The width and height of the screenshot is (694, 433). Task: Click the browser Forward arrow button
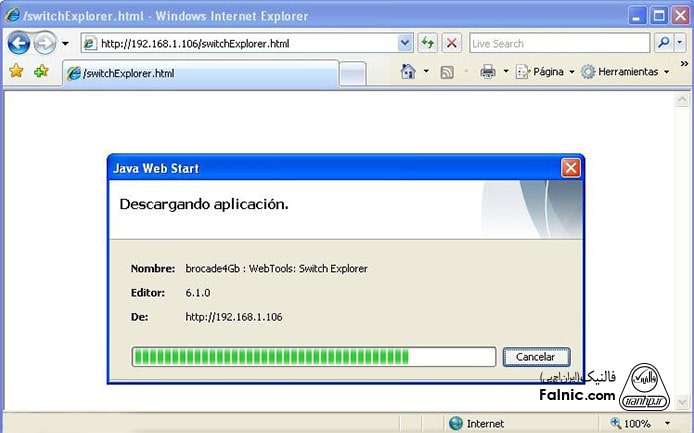coord(45,44)
